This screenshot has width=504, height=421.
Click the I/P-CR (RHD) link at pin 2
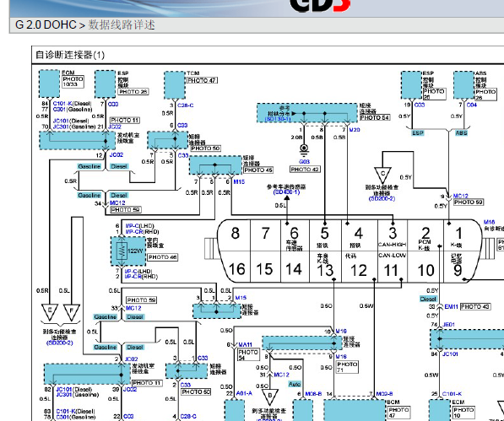point(141,277)
